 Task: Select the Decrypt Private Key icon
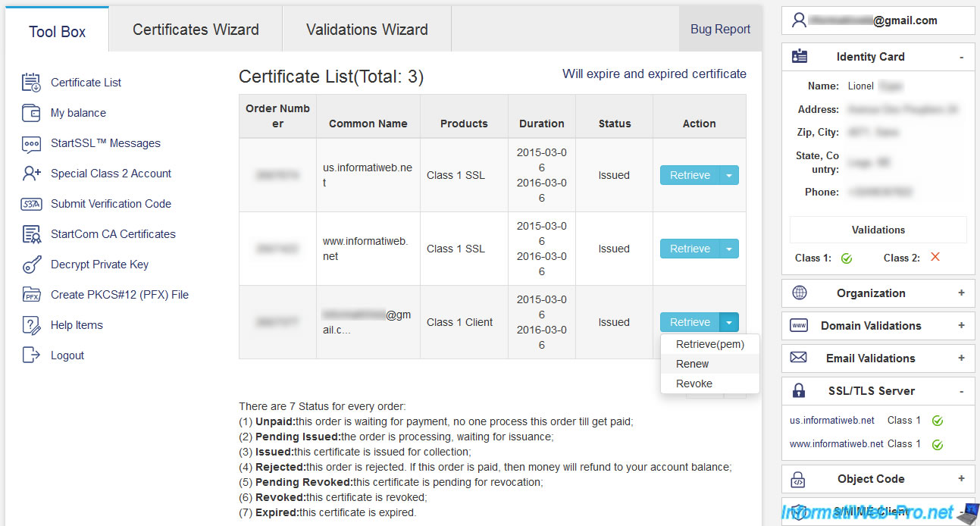(31, 265)
